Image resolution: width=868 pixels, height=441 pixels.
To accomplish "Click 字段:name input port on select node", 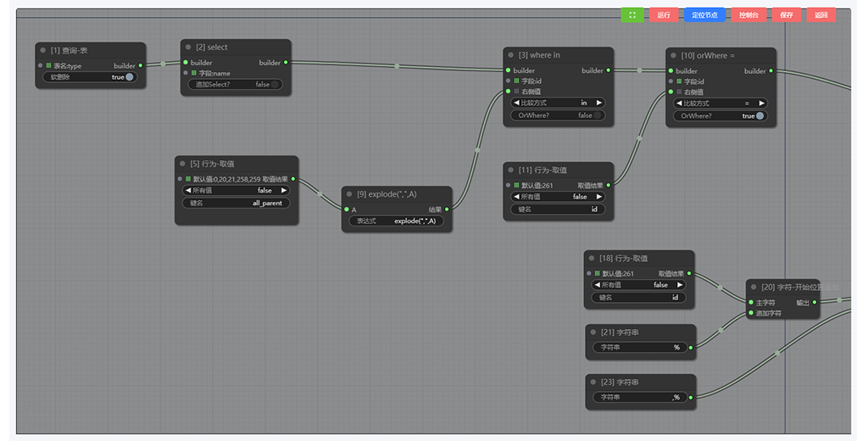I will [186, 73].
